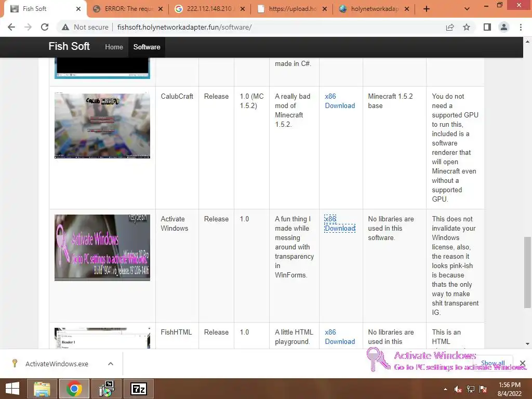Screen dimensions: 532x399
Task: Open the Windows Start menu
Action: click(x=12, y=389)
